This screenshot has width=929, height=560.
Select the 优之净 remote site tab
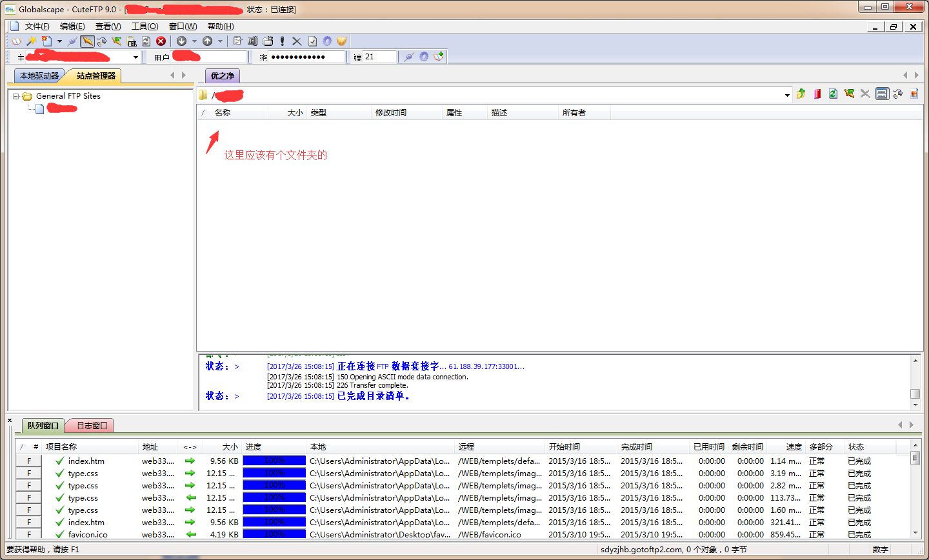(x=222, y=76)
